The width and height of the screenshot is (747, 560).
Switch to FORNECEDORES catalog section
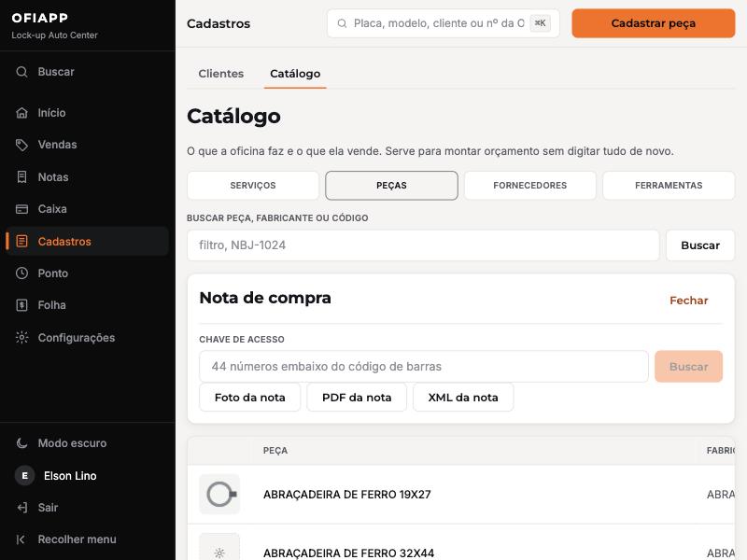pyautogui.click(x=530, y=185)
